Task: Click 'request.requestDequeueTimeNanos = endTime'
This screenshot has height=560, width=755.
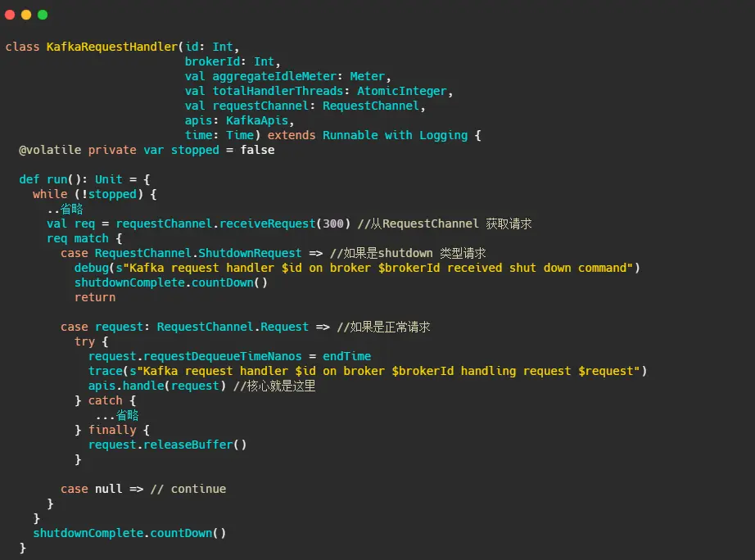Action: pos(229,356)
